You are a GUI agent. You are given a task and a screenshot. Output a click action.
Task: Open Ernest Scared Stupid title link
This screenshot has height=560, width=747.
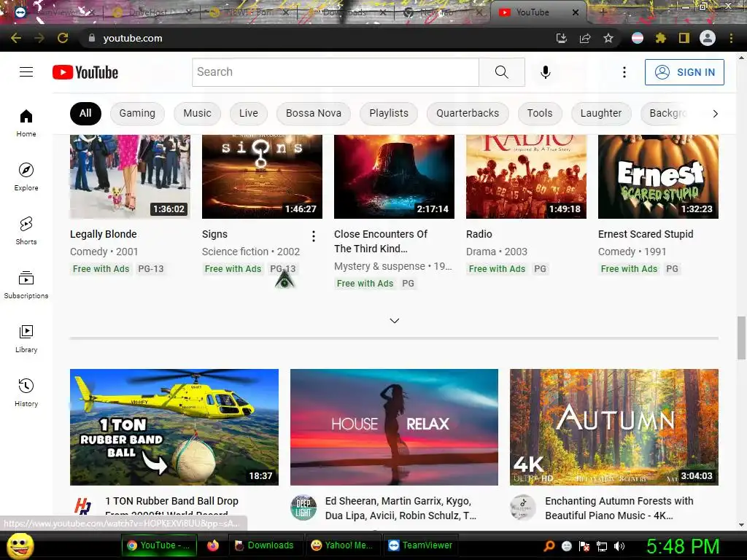coord(646,234)
